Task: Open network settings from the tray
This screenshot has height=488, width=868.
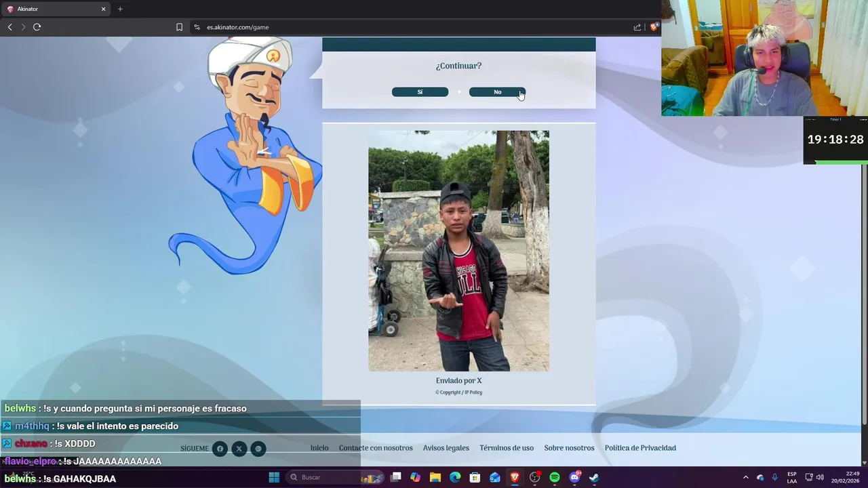Action: pyautogui.click(x=808, y=477)
